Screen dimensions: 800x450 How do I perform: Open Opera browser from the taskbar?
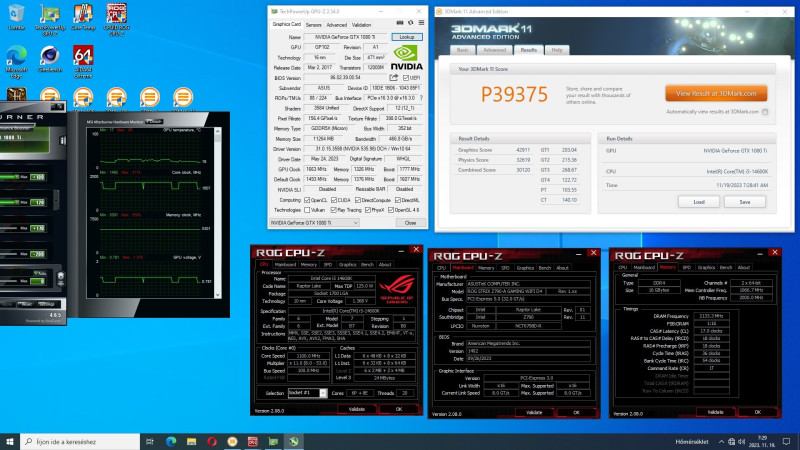click(x=212, y=441)
